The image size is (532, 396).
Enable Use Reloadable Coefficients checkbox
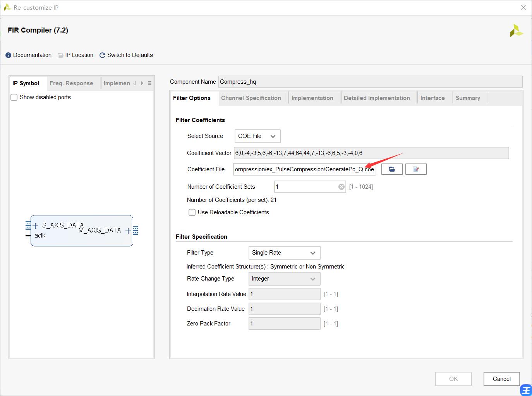click(192, 212)
